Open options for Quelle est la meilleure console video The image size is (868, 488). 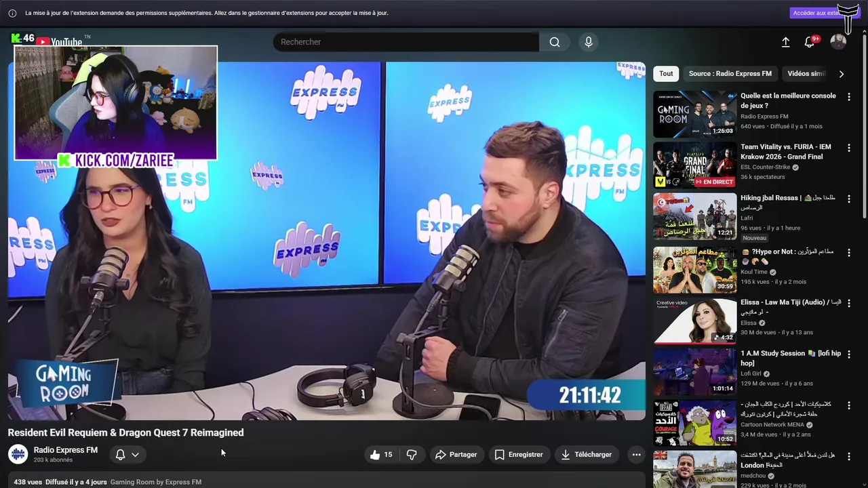[848, 97]
